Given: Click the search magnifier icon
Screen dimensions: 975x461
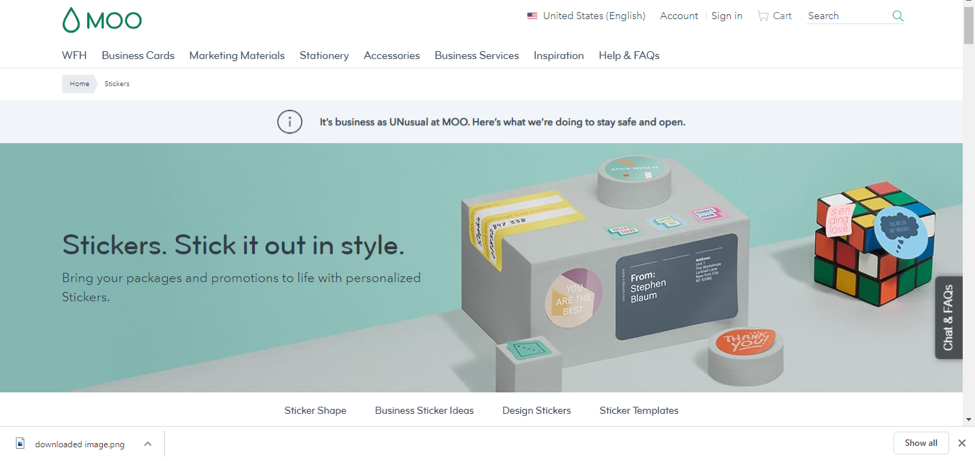Looking at the screenshot, I should point(898,16).
